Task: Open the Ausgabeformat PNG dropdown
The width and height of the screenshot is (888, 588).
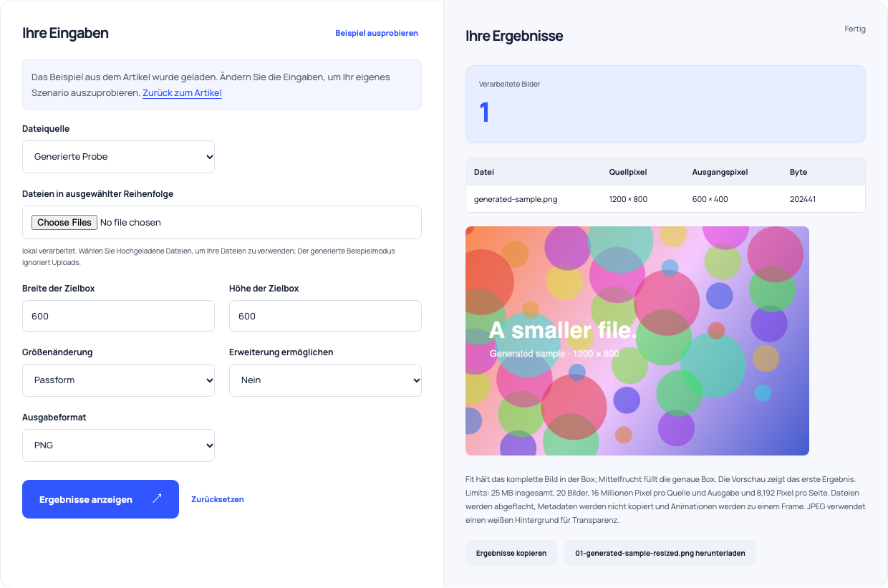Action: 118,445
